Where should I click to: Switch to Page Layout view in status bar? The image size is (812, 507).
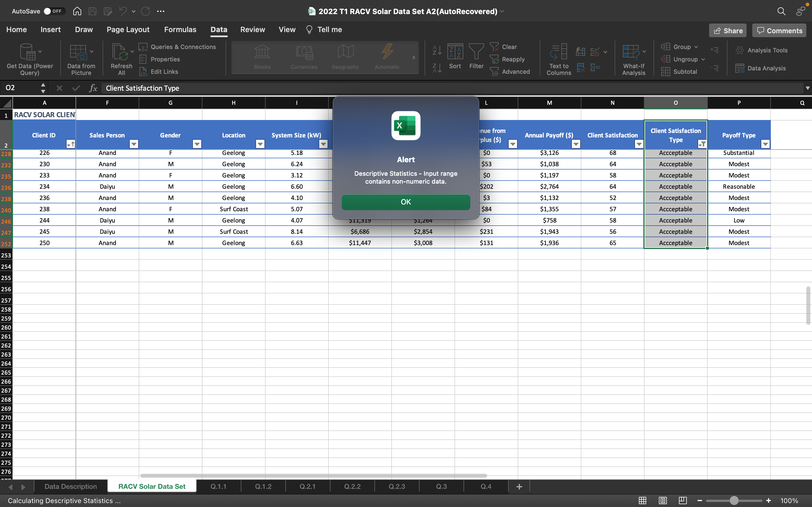(x=662, y=501)
